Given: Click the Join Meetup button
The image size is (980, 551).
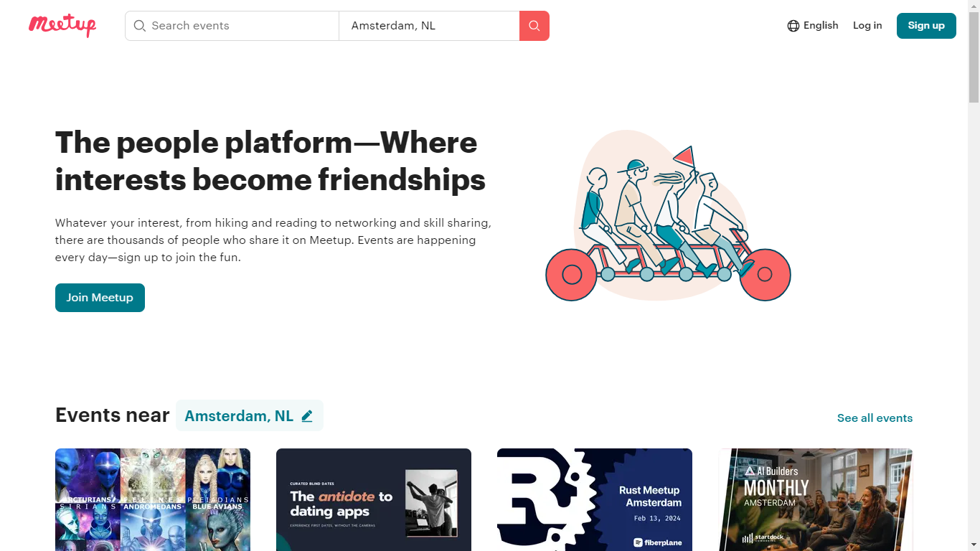Looking at the screenshot, I should [100, 298].
